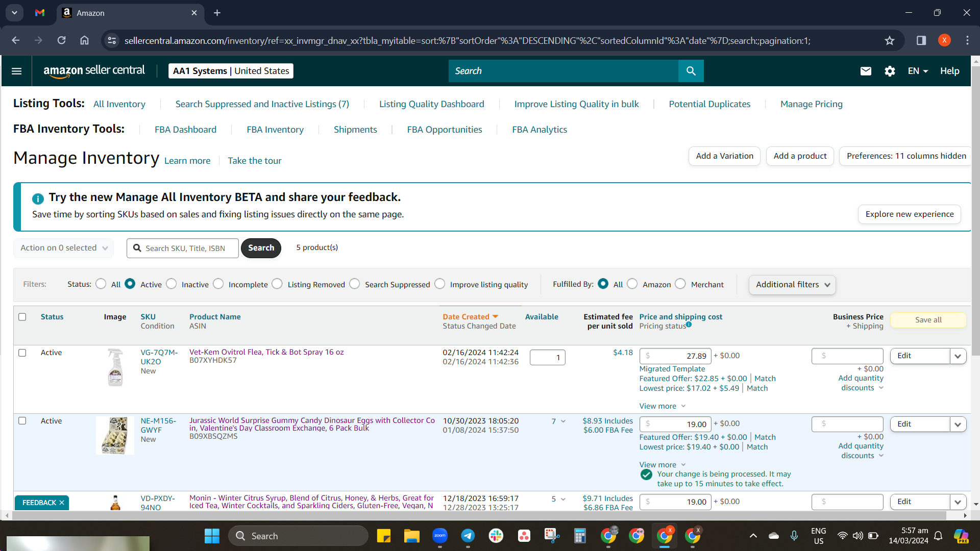
Task: Open the browser side panel
Action: (921, 40)
